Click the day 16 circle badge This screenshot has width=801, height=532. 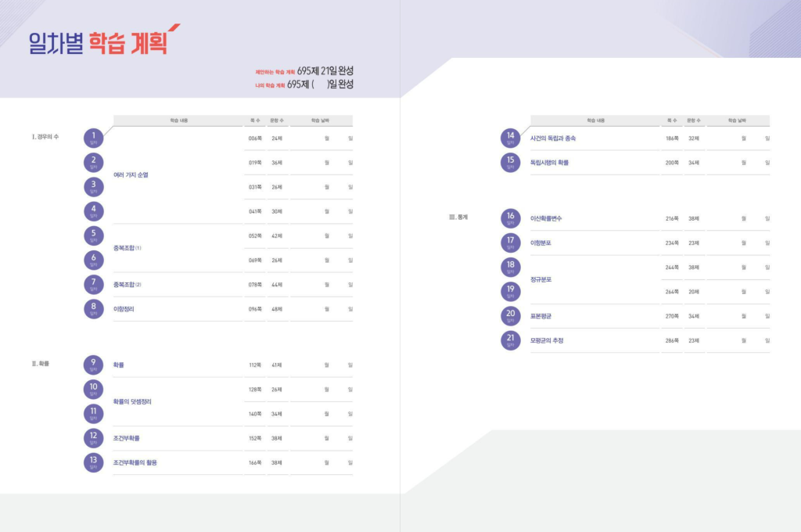click(510, 218)
